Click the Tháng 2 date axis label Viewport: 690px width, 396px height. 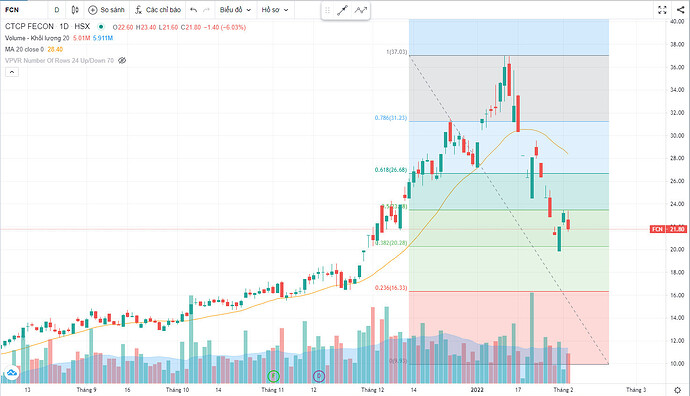pos(563,390)
